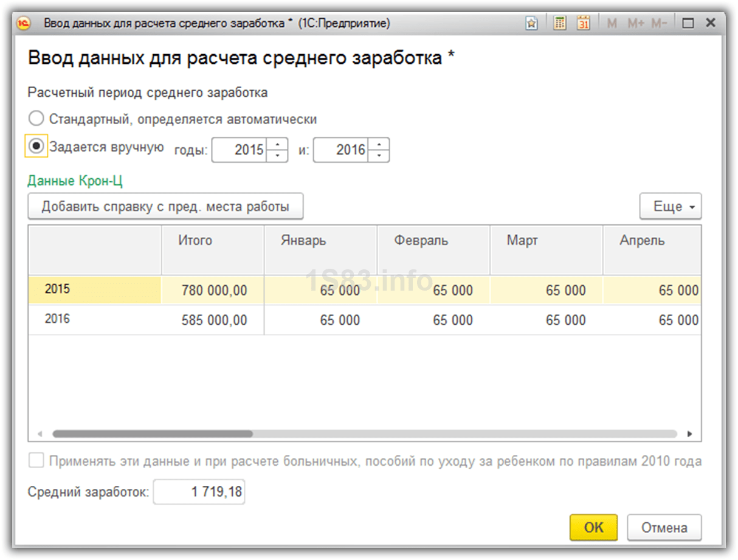Open the calendar icon showing 31

point(584,24)
